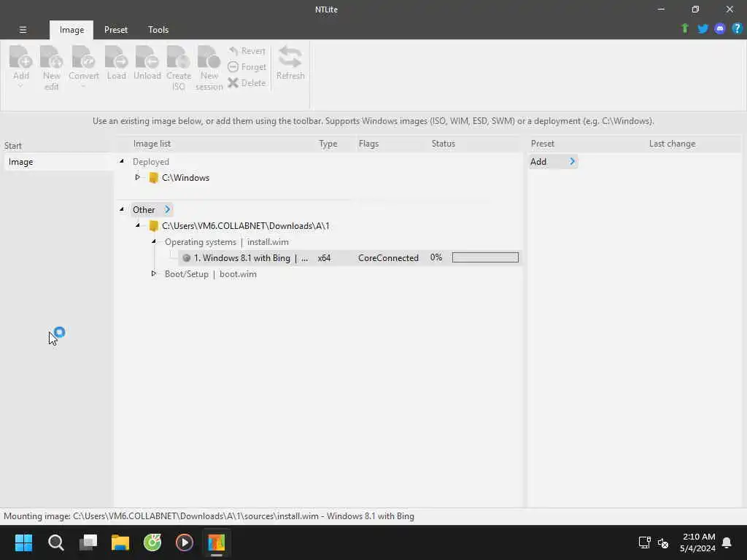Click the Last change column header
The height and width of the screenshot is (560, 747).
pos(672,144)
